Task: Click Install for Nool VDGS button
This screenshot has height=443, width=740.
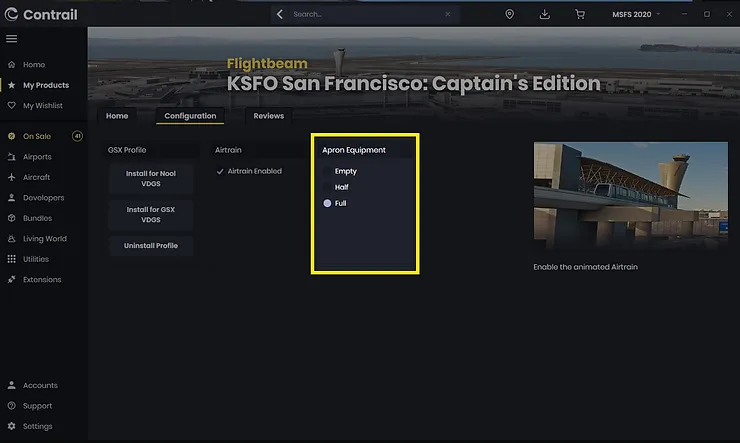Action: tap(151, 179)
